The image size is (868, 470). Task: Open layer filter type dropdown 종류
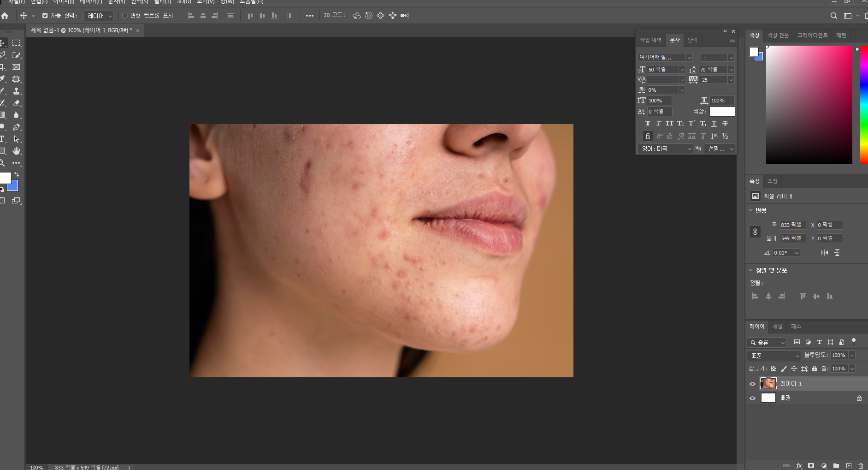767,342
